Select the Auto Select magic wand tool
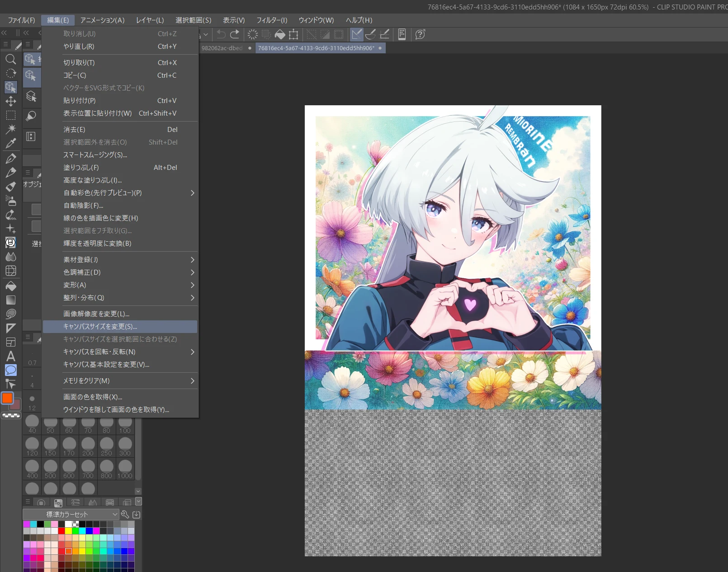The height and width of the screenshot is (572, 728). point(11,129)
